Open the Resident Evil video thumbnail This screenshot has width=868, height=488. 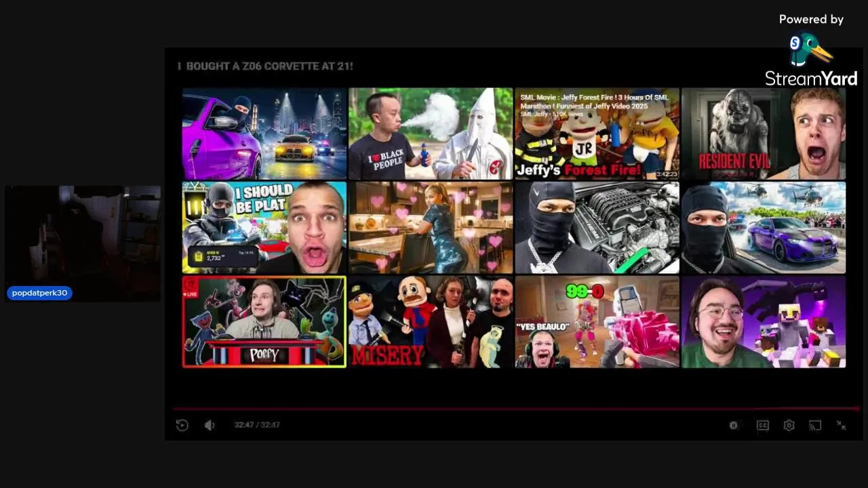pyautogui.click(x=764, y=134)
